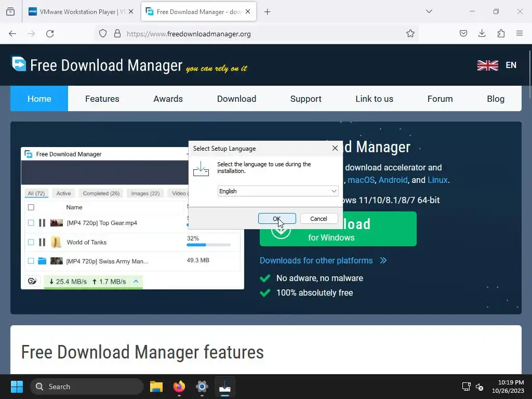The image size is (532, 399).
Task: Open tracking protection shield icon
Action: click(x=103, y=34)
